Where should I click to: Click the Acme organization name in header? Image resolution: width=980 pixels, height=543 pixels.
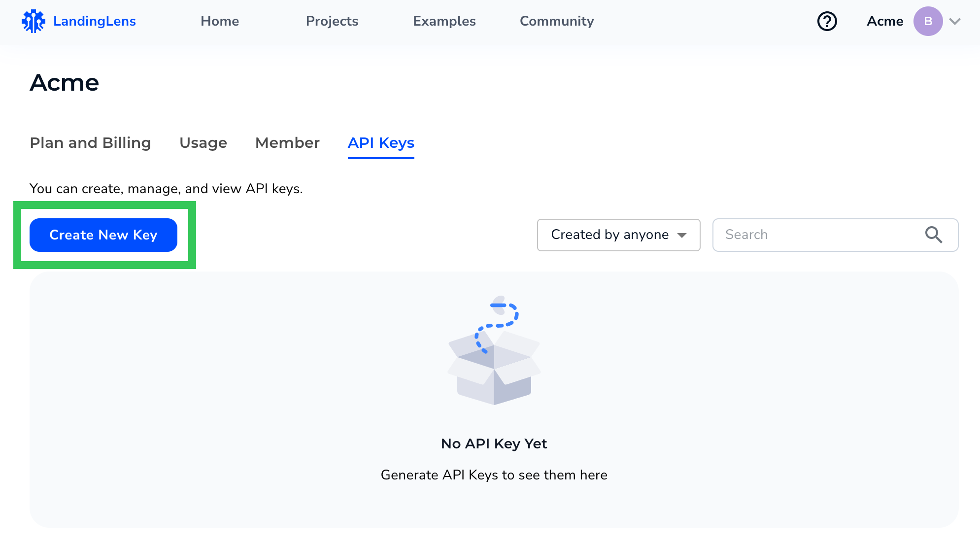(x=885, y=21)
